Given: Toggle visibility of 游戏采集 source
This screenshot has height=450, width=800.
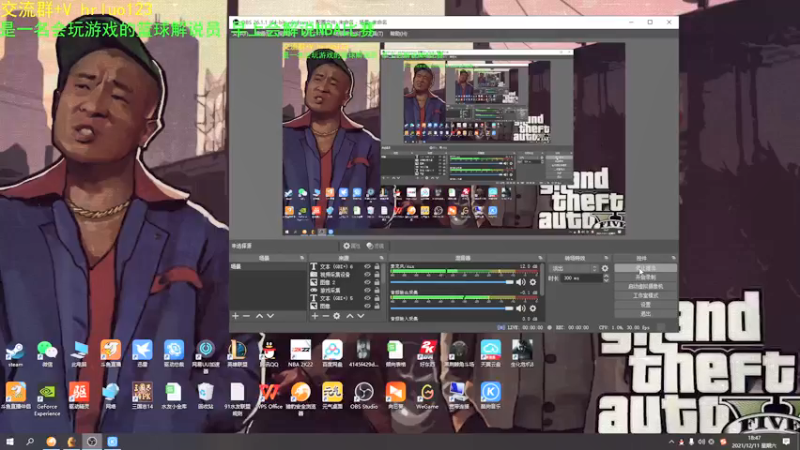Looking at the screenshot, I should pyautogui.click(x=367, y=290).
